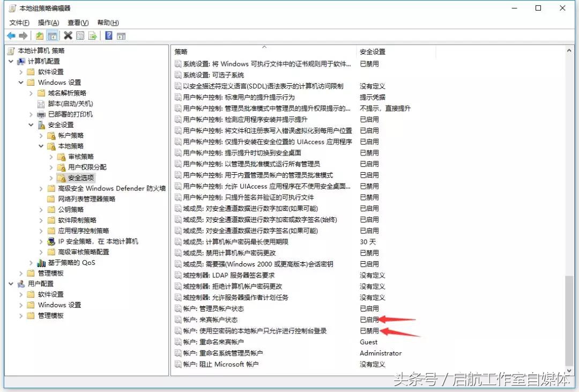Viewport: 579px width, 392px height.
Task: Click the Back navigation arrow in the toolbar
Action: [x=11, y=35]
